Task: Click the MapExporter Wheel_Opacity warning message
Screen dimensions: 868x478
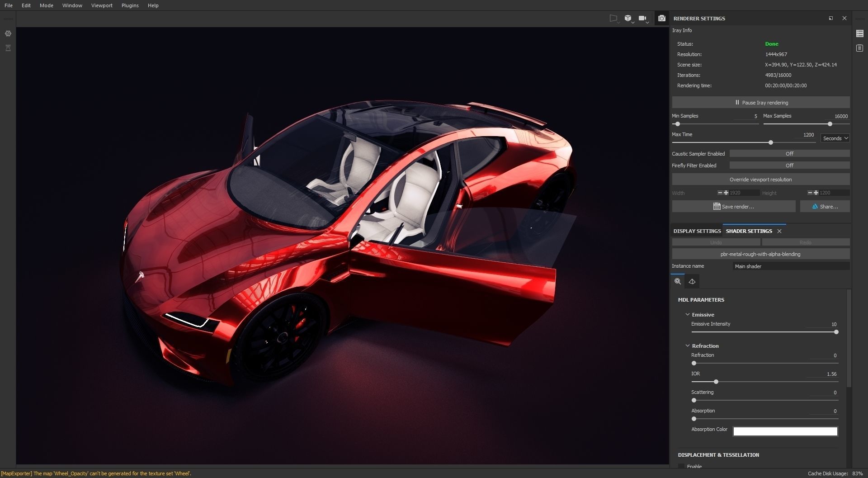Action: click(x=96, y=473)
